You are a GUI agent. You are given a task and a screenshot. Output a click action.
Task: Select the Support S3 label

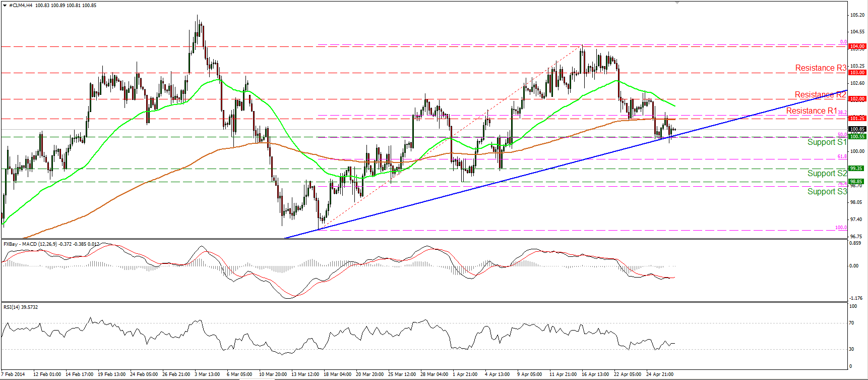pyautogui.click(x=827, y=191)
